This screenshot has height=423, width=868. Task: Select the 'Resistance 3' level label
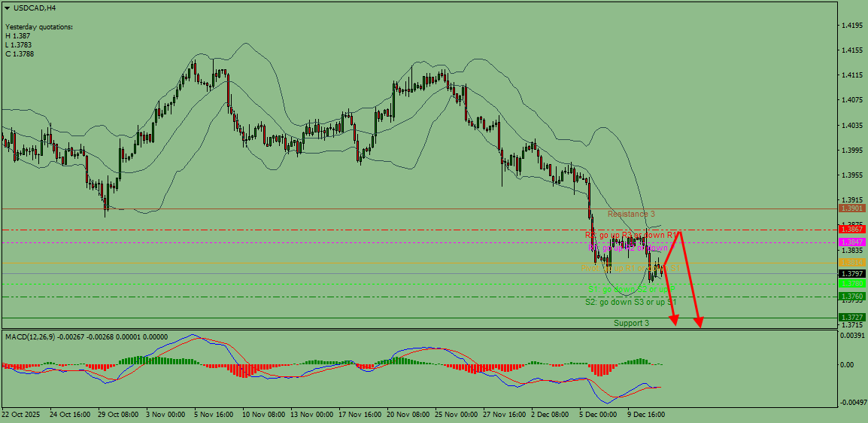click(x=631, y=214)
